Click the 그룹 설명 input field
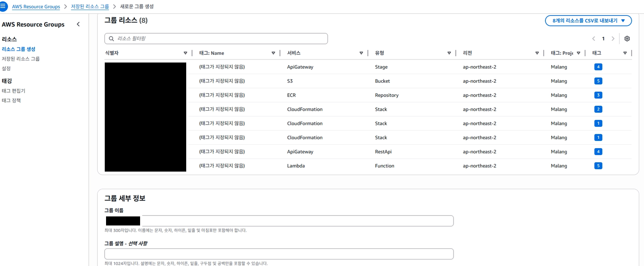The height and width of the screenshot is (266, 644). coord(279,254)
